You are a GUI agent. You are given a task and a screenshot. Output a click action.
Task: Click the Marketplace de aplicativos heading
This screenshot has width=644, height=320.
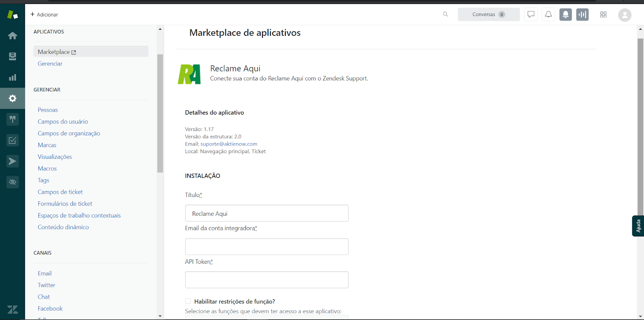click(245, 33)
